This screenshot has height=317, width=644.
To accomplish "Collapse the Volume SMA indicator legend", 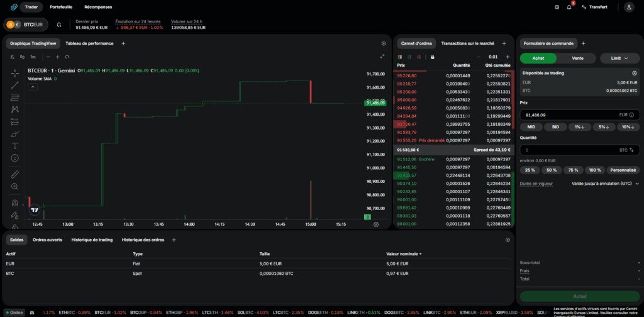I will [33, 87].
